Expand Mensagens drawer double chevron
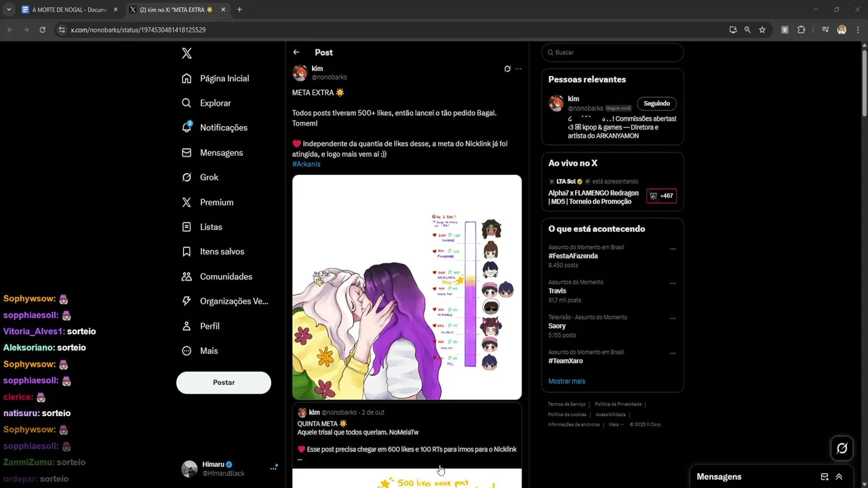Viewport: 868px width, 488px height. pos(839,476)
